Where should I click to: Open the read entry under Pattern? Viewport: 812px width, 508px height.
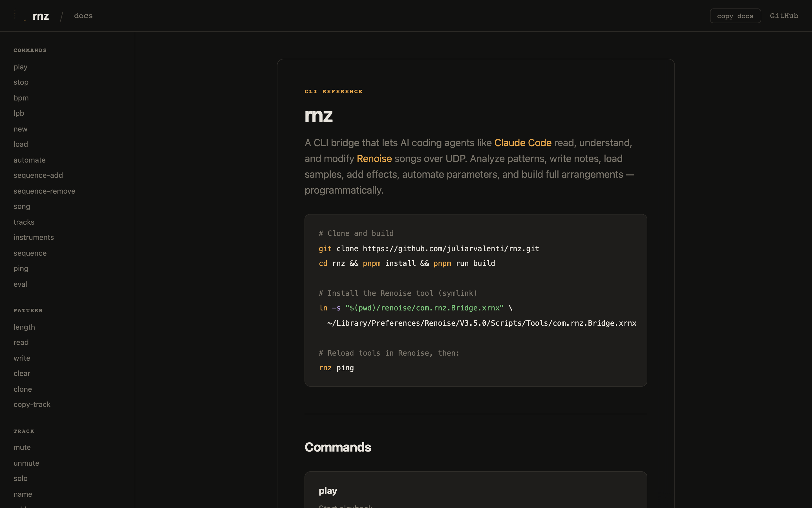[x=21, y=342]
